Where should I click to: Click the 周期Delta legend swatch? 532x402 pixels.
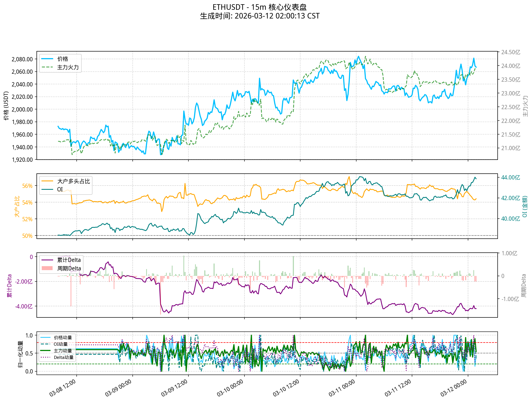coord(47,269)
